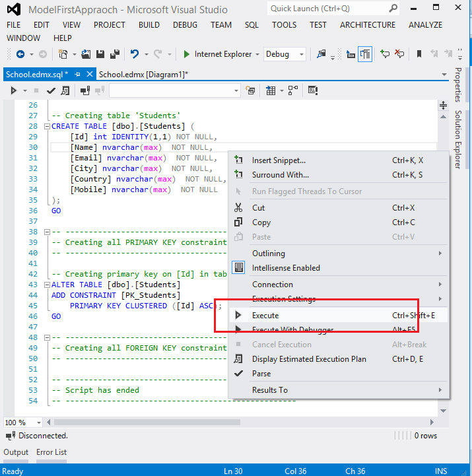Click the Save floppy disk icon

(100, 54)
